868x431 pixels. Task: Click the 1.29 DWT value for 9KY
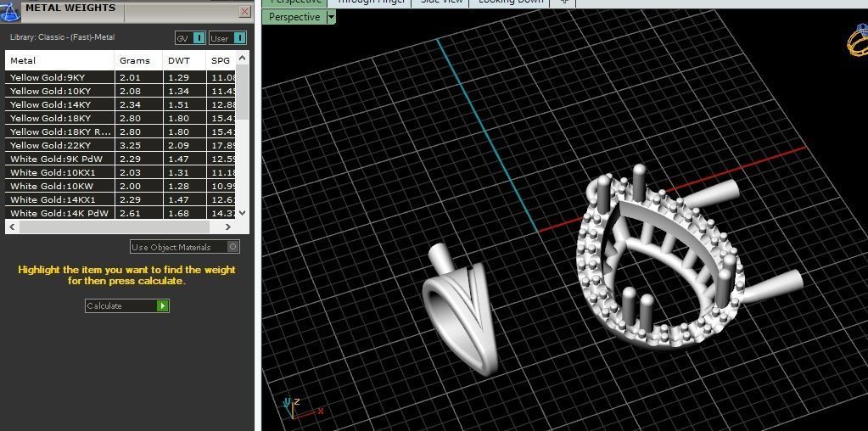pos(179,77)
